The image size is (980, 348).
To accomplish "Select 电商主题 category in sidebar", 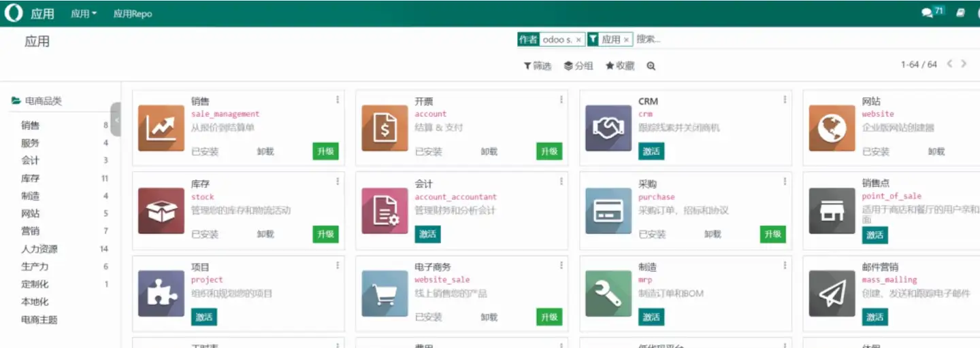I will [39, 319].
